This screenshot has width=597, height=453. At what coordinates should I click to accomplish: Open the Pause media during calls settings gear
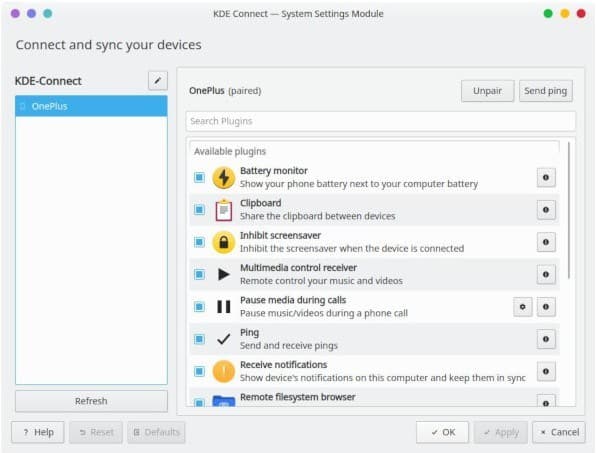coord(522,307)
